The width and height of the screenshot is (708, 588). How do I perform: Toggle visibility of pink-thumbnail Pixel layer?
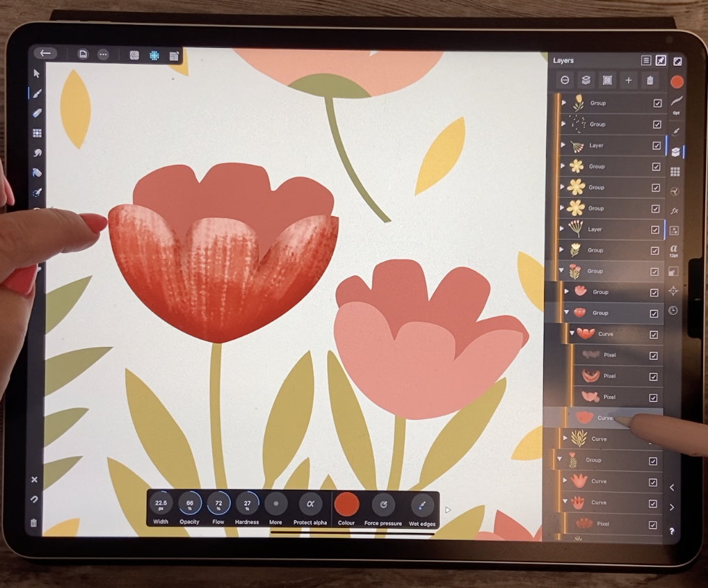tap(653, 398)
